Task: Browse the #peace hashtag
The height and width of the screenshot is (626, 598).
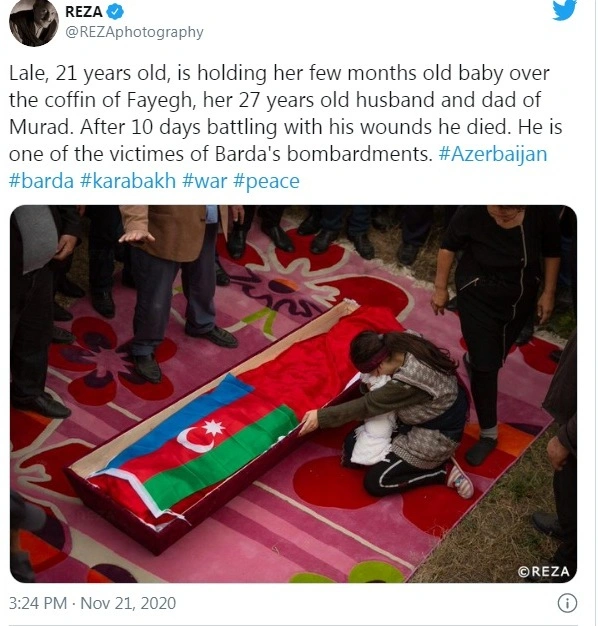Action: (266, 181)
